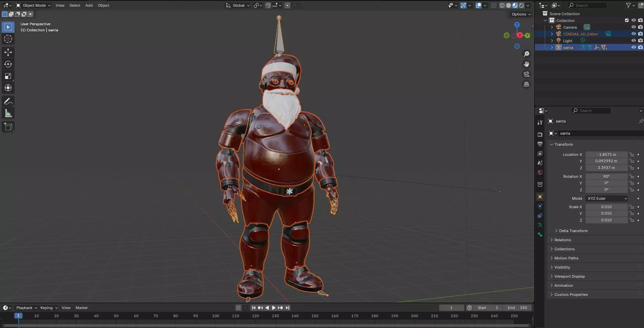Toggle CINEMA_4D_Editor viewport visibility eye
Image resolution: width=644 pixels, height=328 pixels.
[634, 34]
